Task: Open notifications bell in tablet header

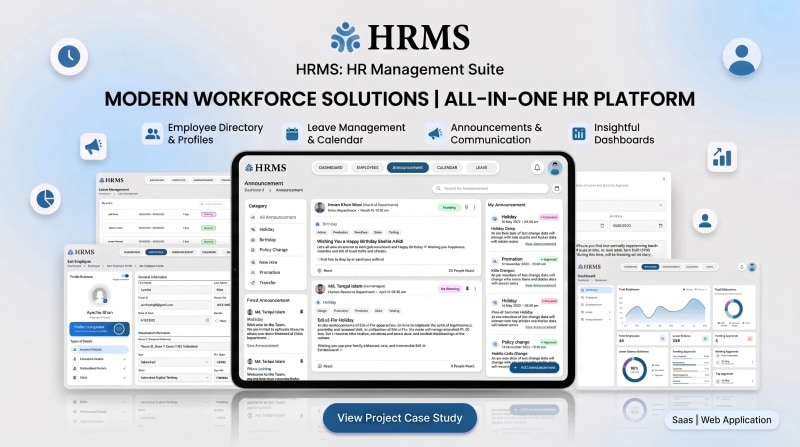Action: point(537,167)
